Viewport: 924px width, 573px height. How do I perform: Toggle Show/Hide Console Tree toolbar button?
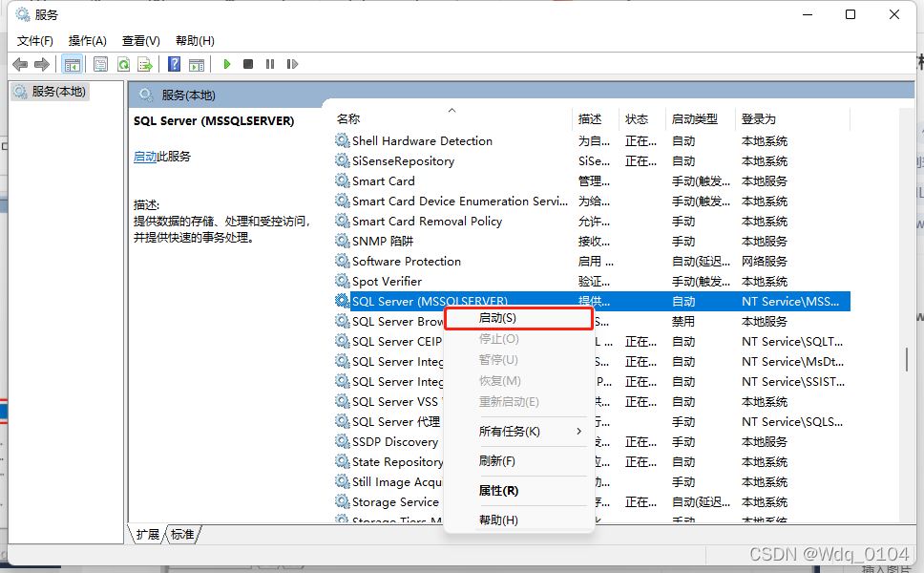[71, 64]
